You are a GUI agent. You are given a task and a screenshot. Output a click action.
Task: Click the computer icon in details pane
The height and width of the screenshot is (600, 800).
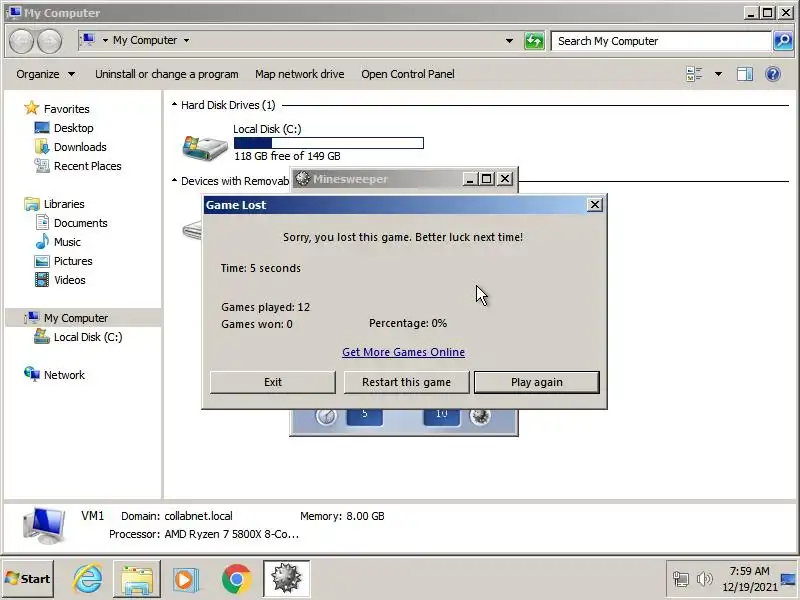tap(45, 526)
